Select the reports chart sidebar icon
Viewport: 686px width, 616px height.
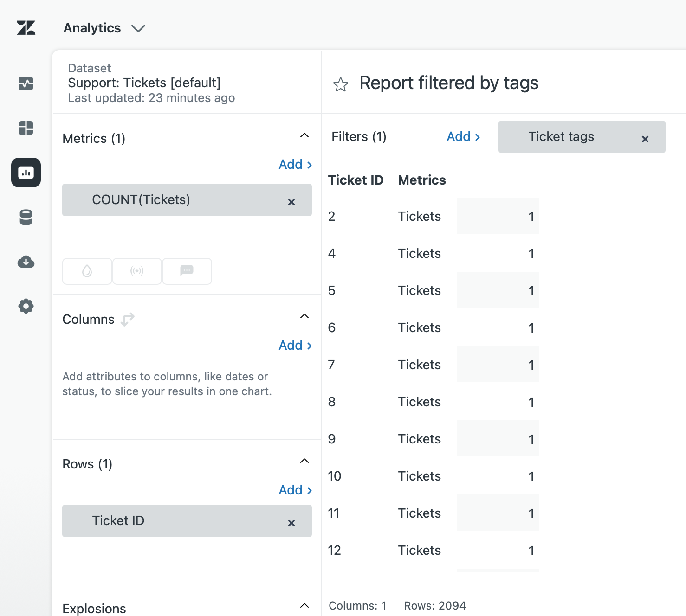pos(26,173)
